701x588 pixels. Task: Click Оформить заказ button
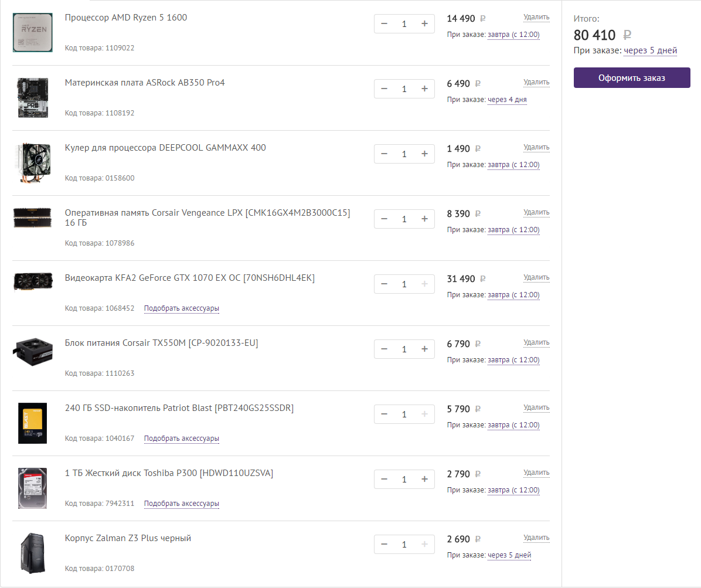pyautogui.click(x=632, y=78)
